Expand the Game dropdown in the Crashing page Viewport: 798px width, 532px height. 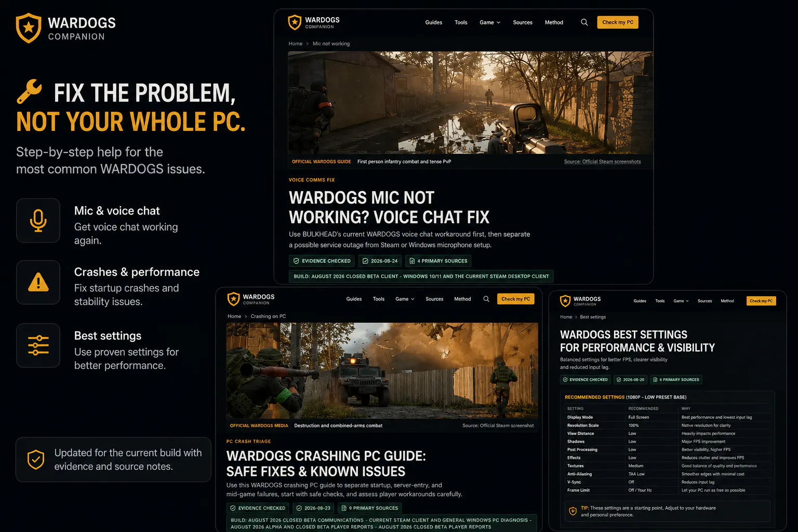pos(405,299)
